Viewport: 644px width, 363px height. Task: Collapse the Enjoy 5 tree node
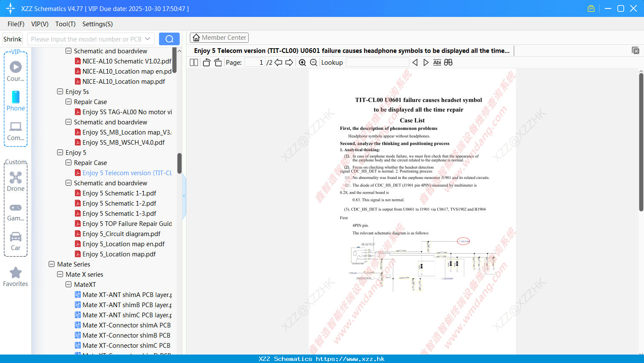pyautogui.click(x=60, y=152)
